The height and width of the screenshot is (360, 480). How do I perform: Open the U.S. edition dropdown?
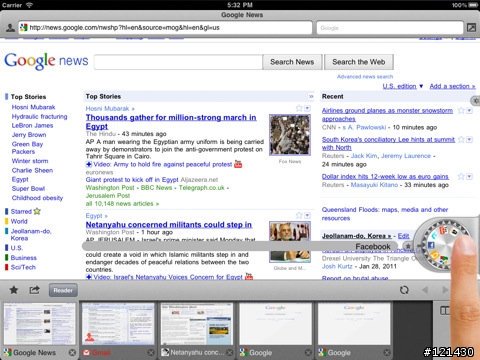click(x=403, y=86)
